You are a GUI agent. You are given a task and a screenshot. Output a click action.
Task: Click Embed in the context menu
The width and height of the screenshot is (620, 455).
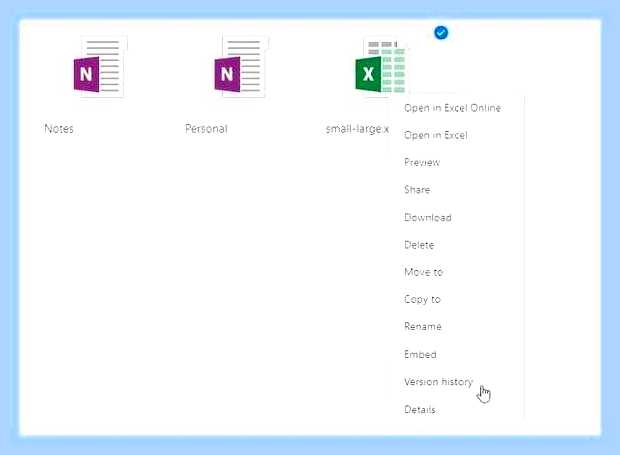click(x=420, y=354)
